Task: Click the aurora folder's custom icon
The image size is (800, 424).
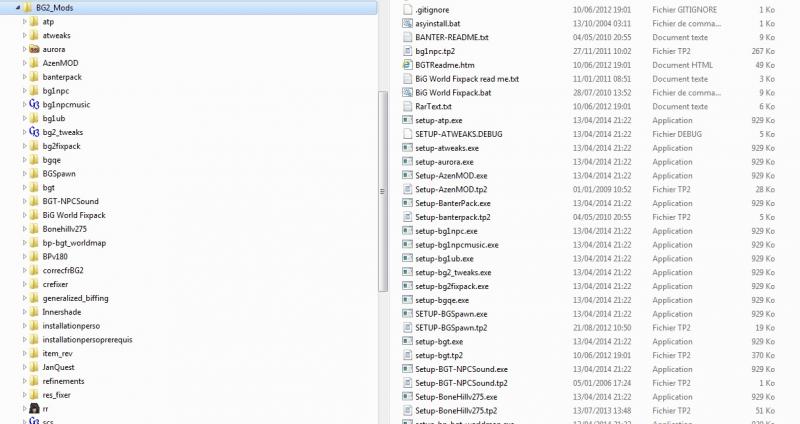Action: (x=34, y=49)
